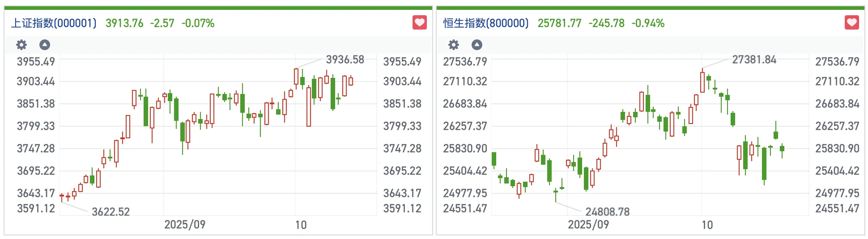Click the 10 month label on 恒生指数 chart

[x=707, y=225]
